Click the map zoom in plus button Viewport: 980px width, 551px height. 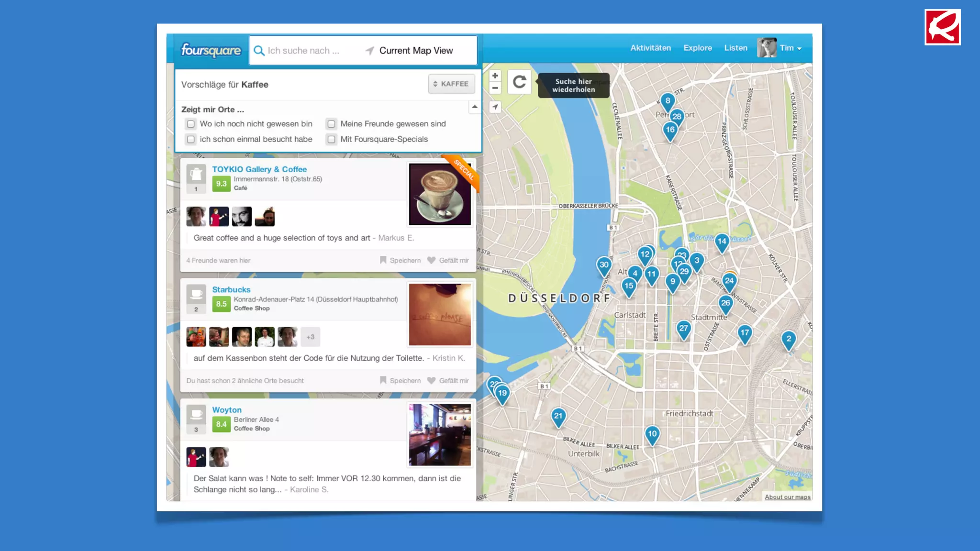pyautogui.click(x=495, y=76)
